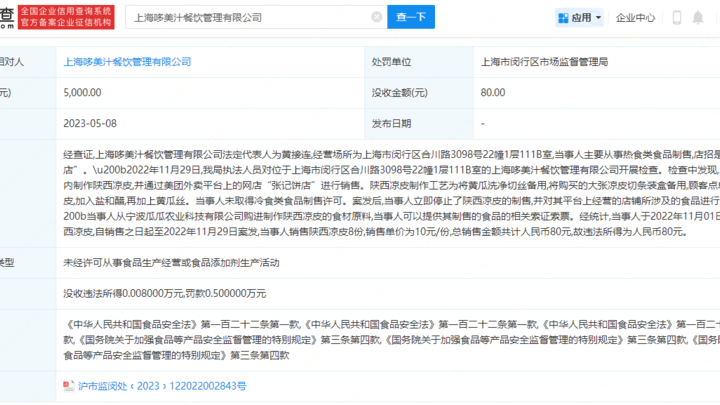Select the date 2023-05-08
This screenshot has width=720, height=405.
click(x=90, y=124)
